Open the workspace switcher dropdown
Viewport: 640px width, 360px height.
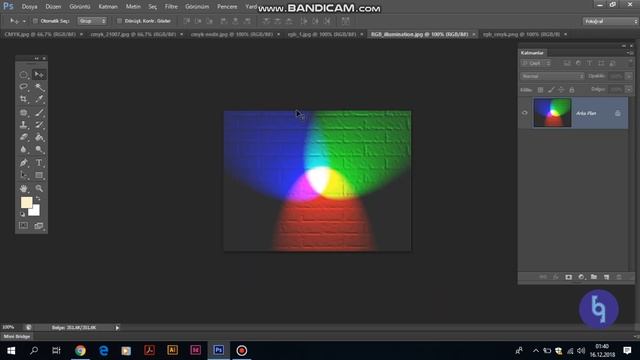[x=610, y=21]
